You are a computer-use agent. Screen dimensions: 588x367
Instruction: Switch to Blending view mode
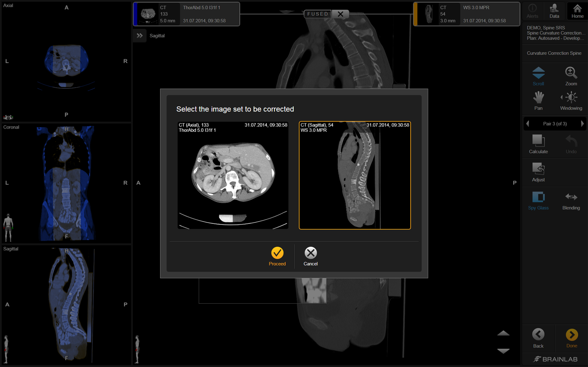tap(571, 201)
